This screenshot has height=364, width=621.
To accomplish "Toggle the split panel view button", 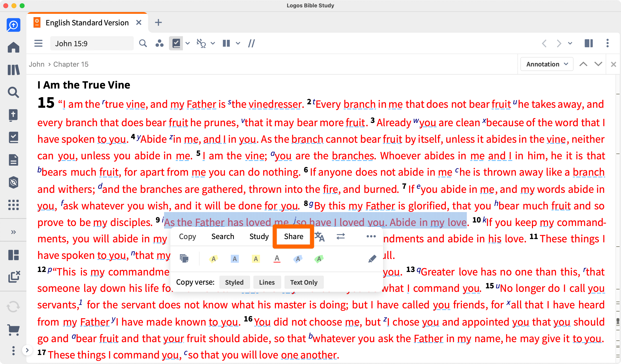I will tap(588, 44).
